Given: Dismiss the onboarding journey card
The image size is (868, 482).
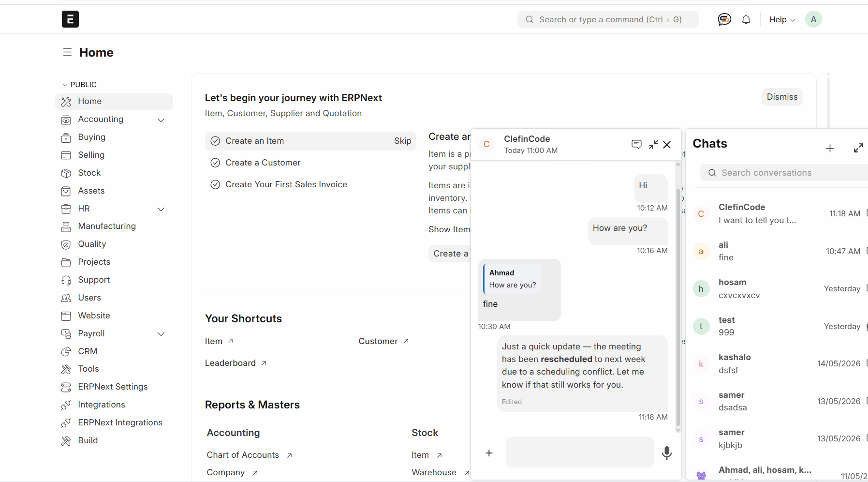Looking at the screenshot, I should coord(782,97).
